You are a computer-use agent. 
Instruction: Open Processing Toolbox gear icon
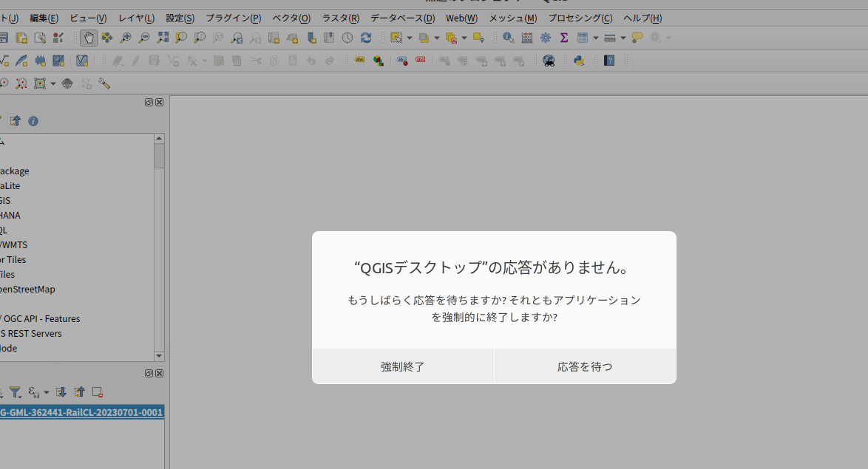point(546,38)
